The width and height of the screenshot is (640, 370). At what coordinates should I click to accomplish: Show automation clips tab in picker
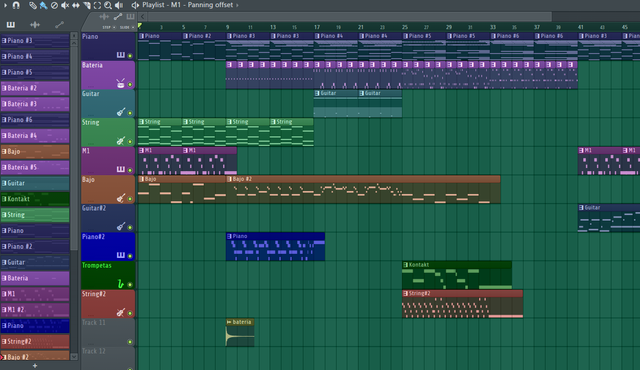coord(60,25)
